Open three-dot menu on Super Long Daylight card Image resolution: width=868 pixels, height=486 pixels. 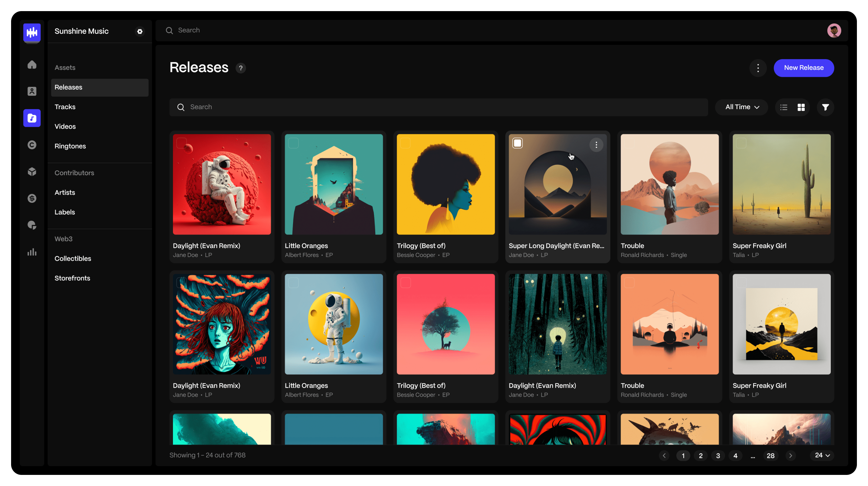596,145
